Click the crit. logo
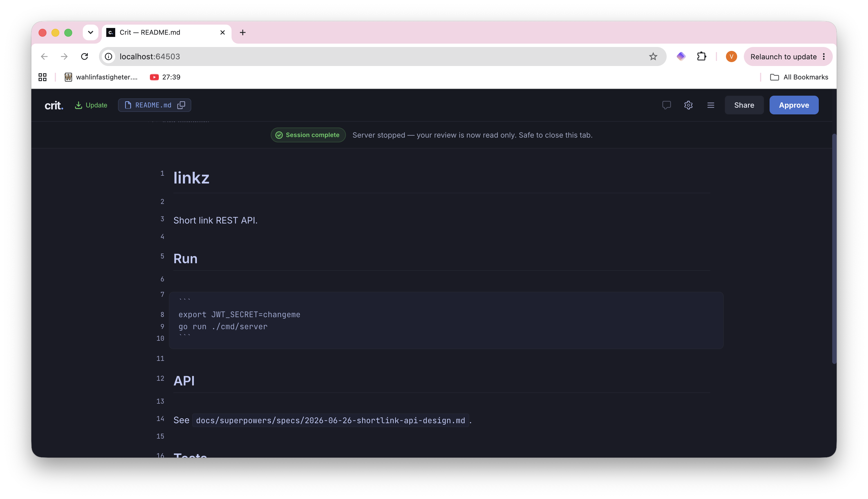The height and width of the screenshot is (499, 868). (54, 105)
